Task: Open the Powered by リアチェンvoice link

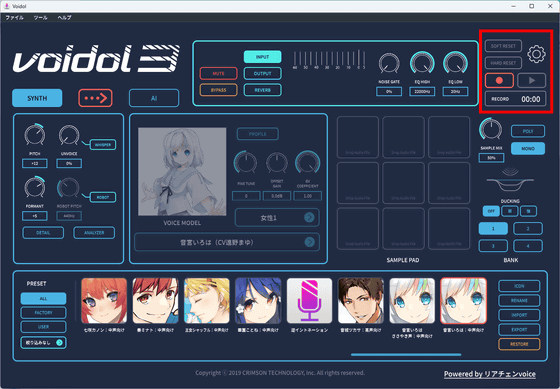Action: (x=490, y=374)
